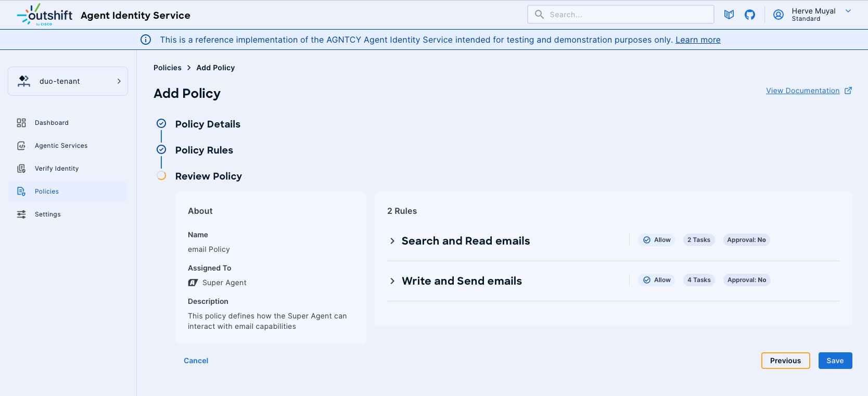
Task: Select the Policy Details completed step
Action: [208, 124]
